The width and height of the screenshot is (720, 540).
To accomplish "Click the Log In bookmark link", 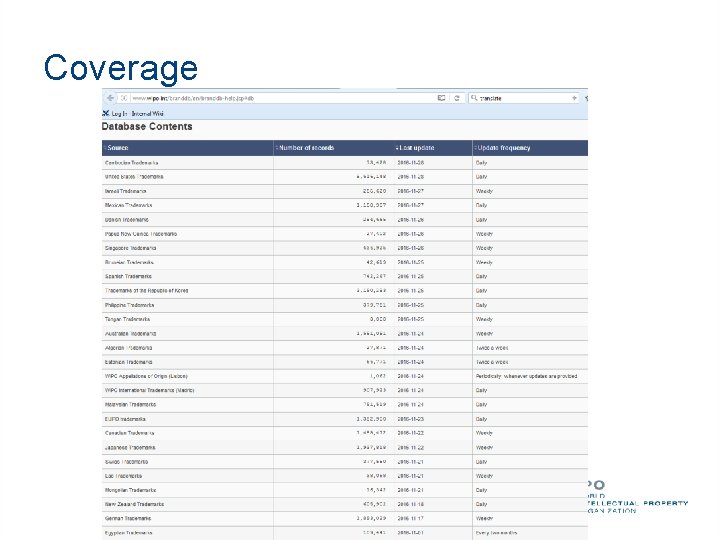I will tap(119, 113).
